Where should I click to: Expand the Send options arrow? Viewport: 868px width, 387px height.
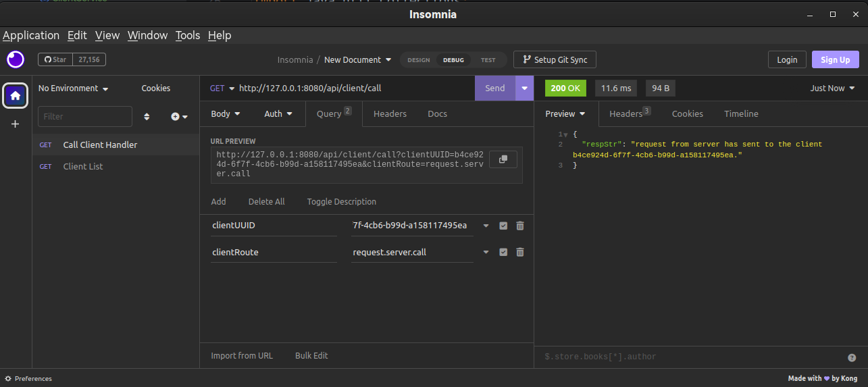point(524,88)
